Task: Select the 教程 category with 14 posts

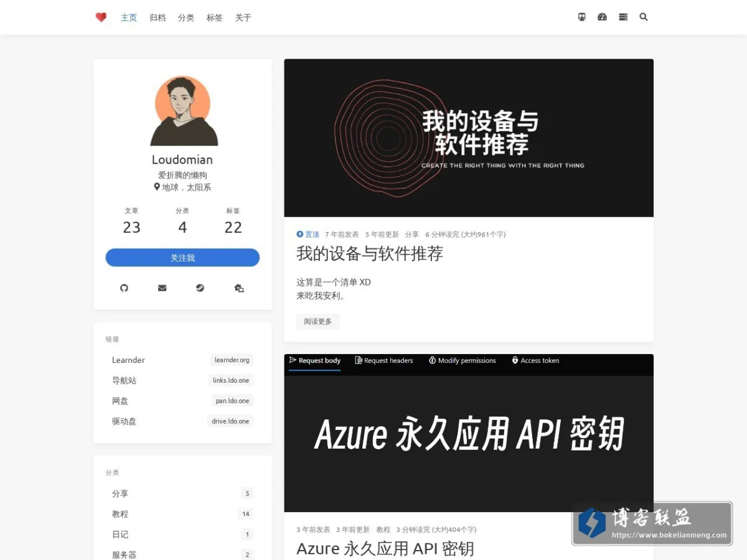Action: tap(182, 514)
